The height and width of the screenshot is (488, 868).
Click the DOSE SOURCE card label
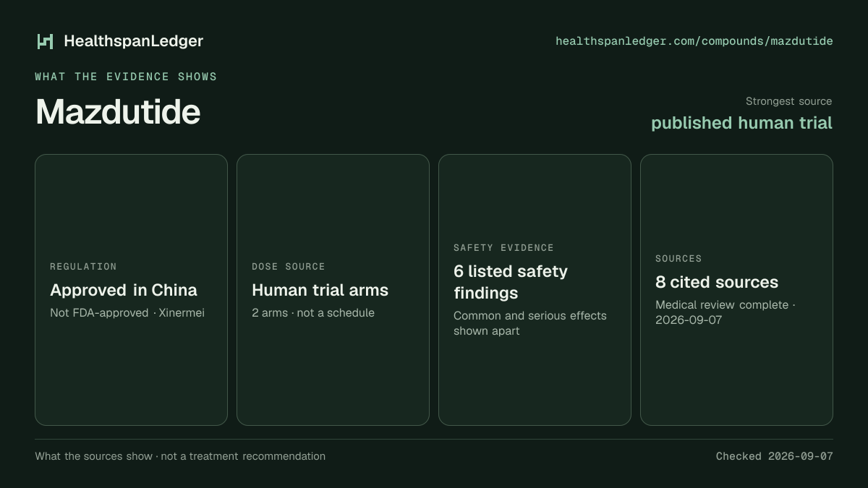(289, 267)
